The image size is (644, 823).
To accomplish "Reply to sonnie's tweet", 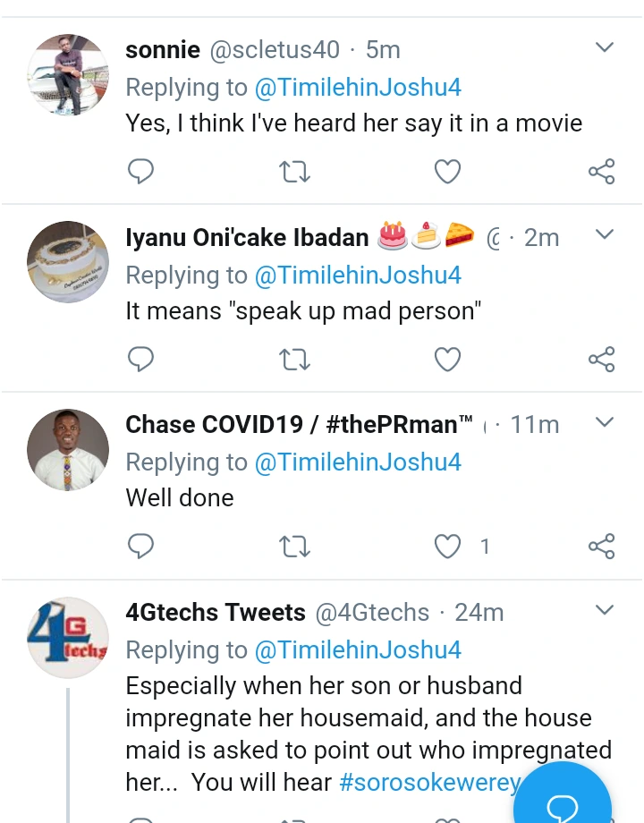I will 141,171.
